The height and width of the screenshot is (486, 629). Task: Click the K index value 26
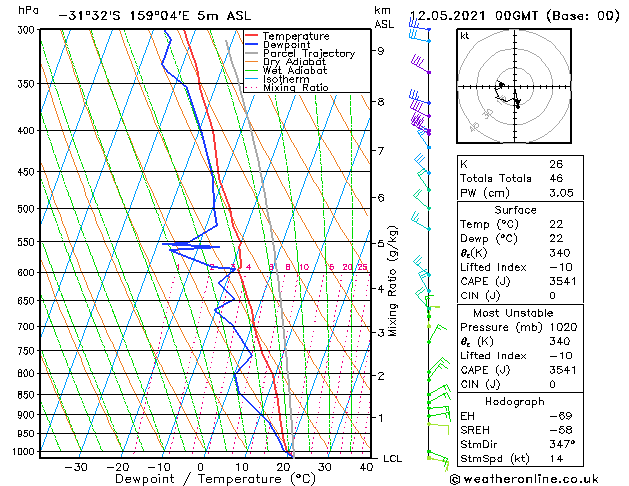point(556,164)
